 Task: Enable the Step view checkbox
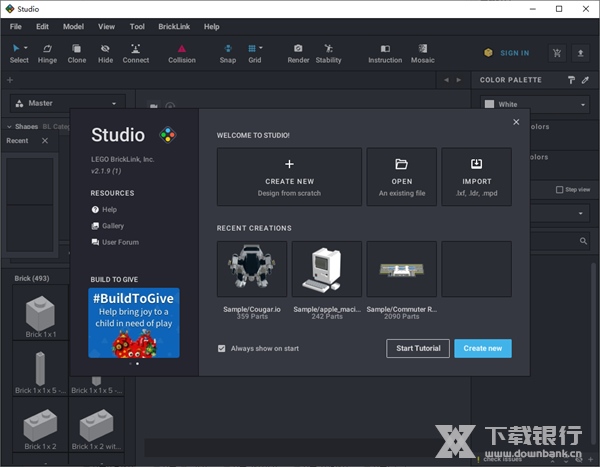click(x=559, y=189)
